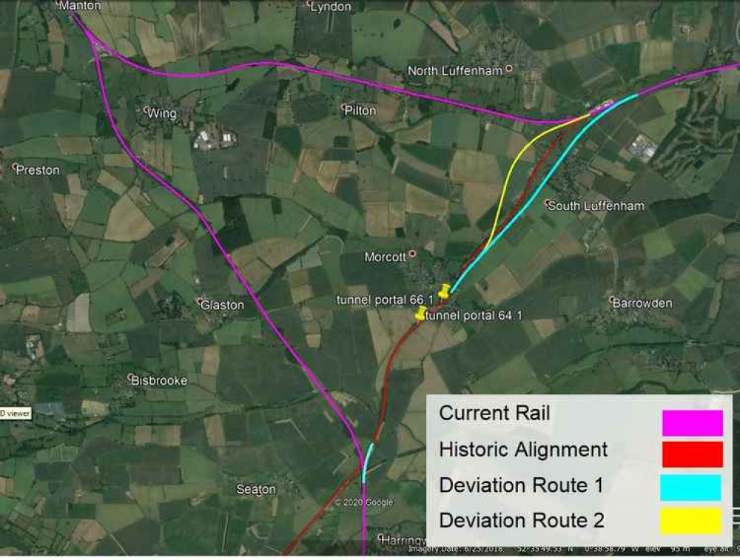740x560 pixels.
Task: Click the red Historic Alignment swatch
Action: coord(693,455)
